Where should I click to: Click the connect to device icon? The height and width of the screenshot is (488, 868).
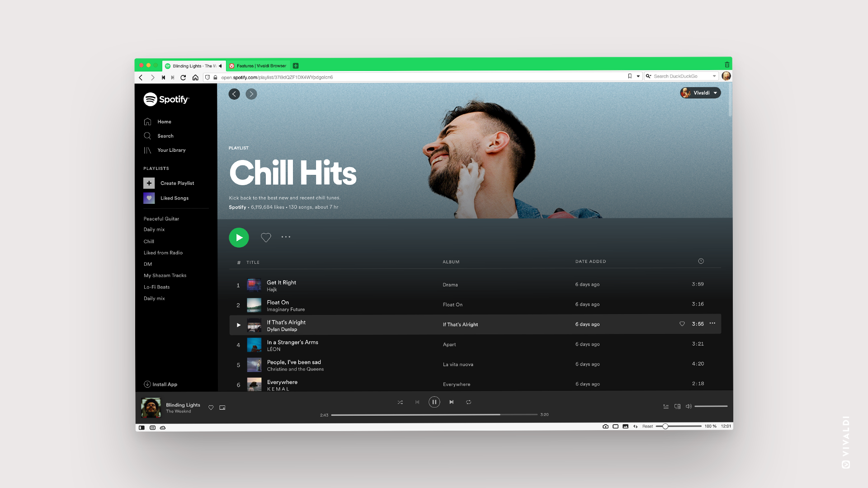[x=677, y=407]
